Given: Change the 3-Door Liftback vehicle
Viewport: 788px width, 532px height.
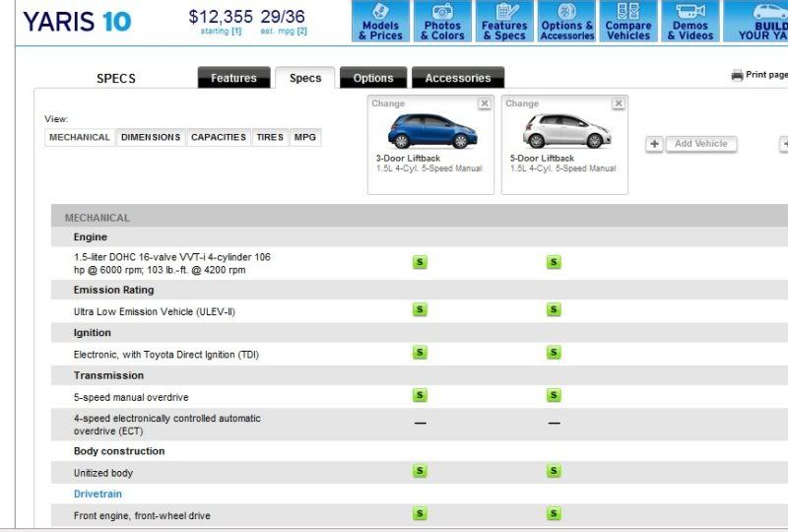Looking at the screenshot, I should point(388,103).
